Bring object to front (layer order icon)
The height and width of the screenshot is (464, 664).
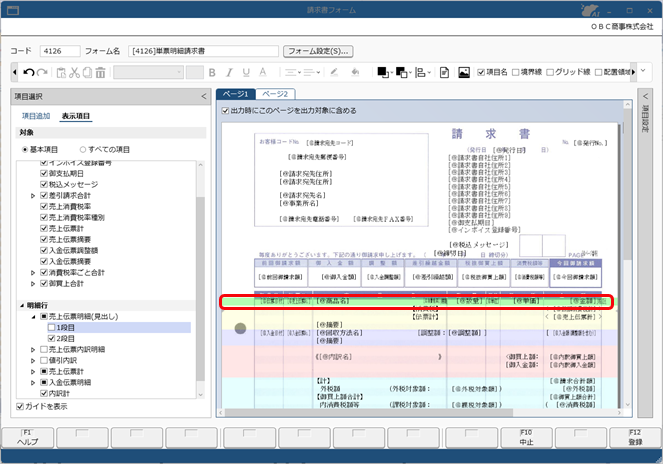coord(385,72)
